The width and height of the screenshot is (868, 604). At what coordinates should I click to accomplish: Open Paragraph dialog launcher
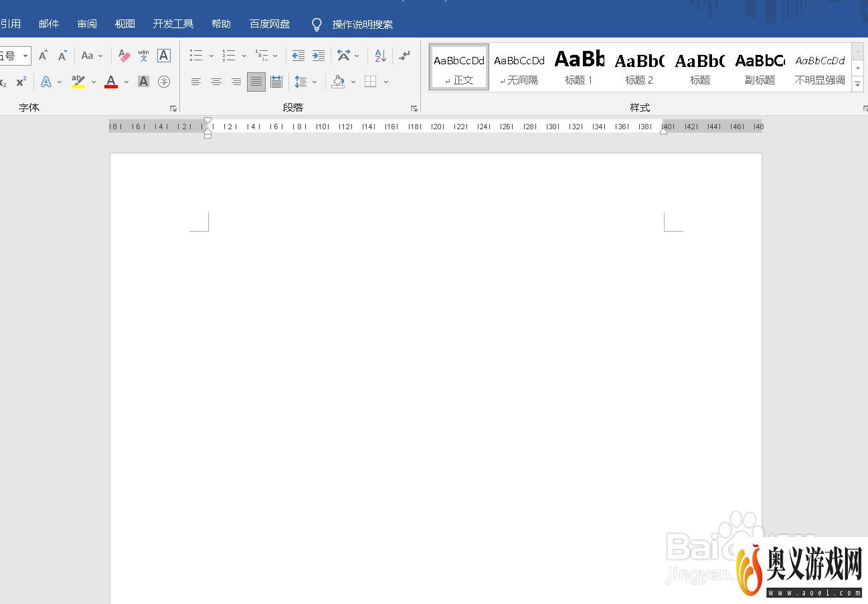(414, 108)
